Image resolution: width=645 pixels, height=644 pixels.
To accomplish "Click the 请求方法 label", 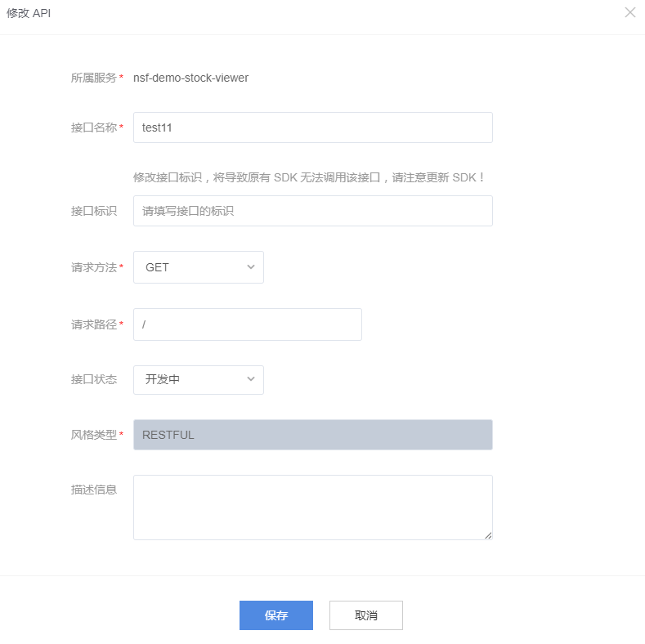I will tap(94, 267).
